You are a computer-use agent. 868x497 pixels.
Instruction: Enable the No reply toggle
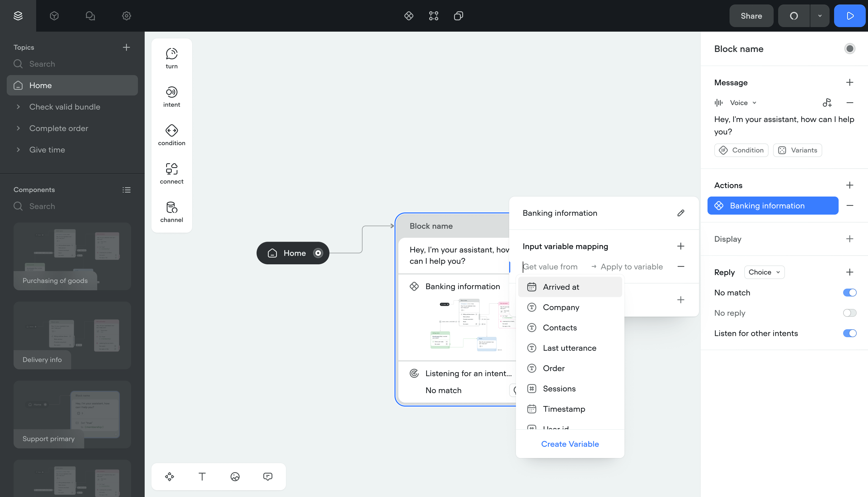[x=849, y=313]
